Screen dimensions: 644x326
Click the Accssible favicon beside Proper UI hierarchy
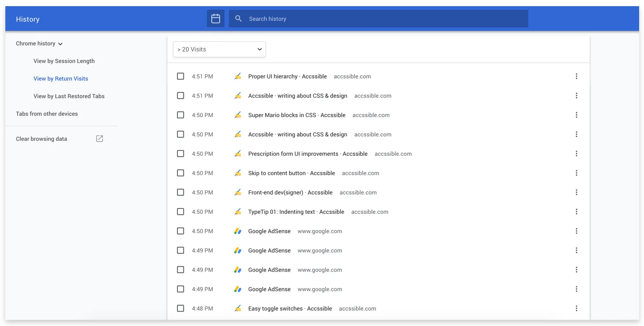point(238,76)
